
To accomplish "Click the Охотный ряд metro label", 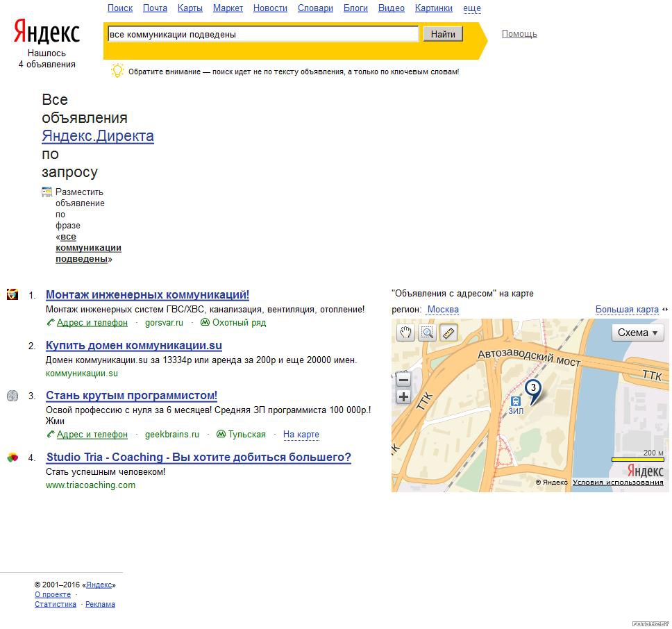I will coord(239,323).
